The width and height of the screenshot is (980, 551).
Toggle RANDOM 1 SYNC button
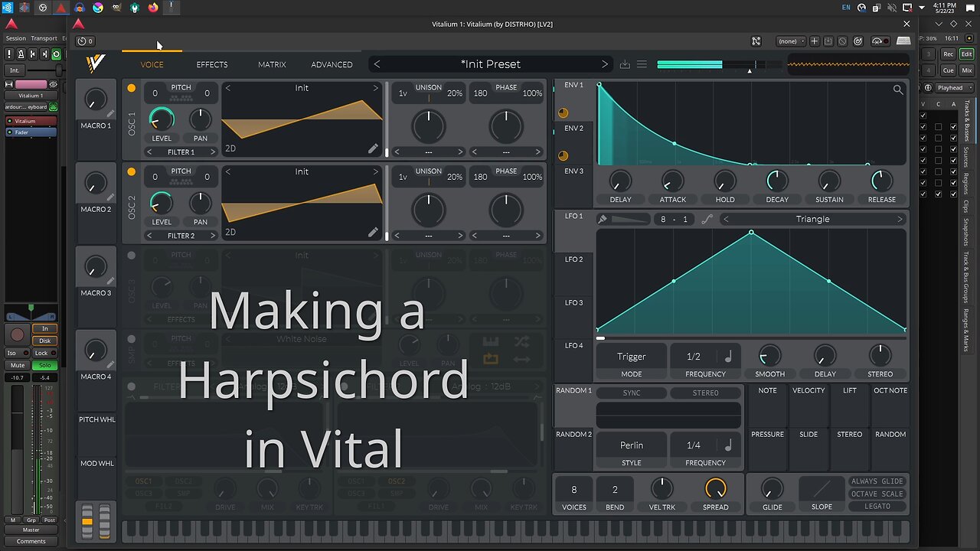[631, 393]
